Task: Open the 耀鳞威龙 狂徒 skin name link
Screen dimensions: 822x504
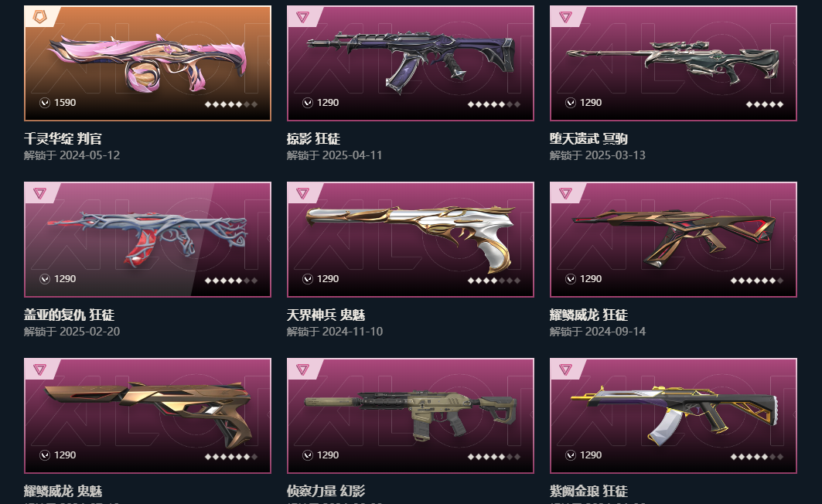Action: (x=588, y=315)
